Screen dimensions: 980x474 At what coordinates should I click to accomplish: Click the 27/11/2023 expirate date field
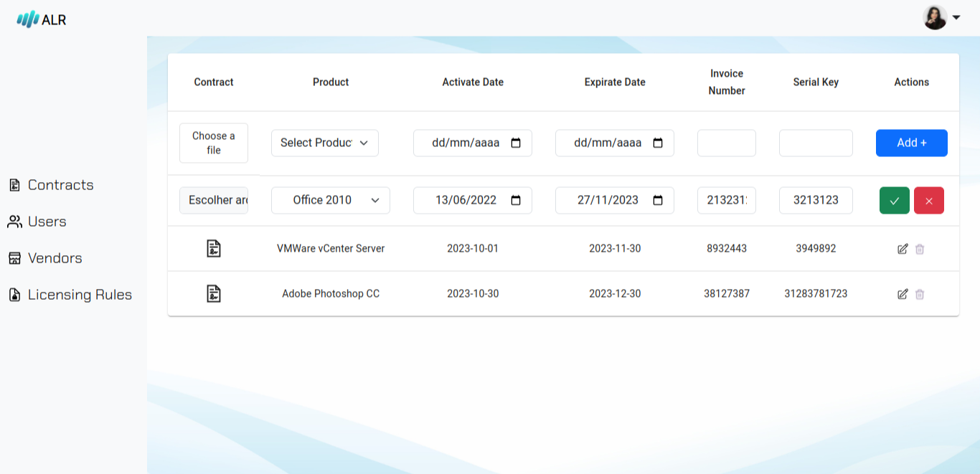click(615, 200)
